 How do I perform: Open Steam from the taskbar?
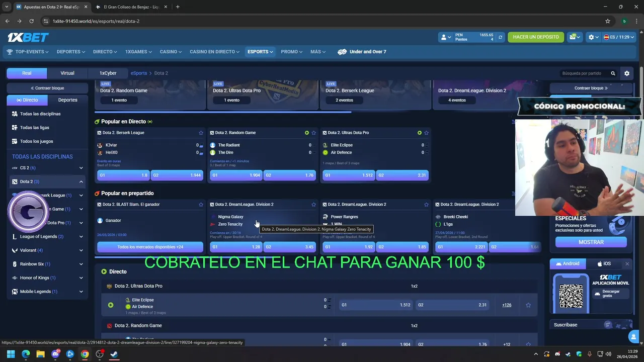point(114,354)
